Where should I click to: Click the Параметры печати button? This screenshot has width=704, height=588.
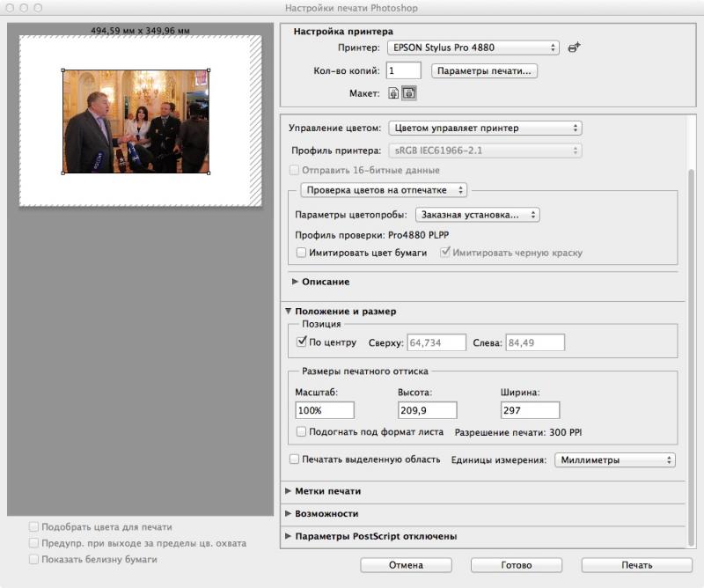[x=484, y=71]
